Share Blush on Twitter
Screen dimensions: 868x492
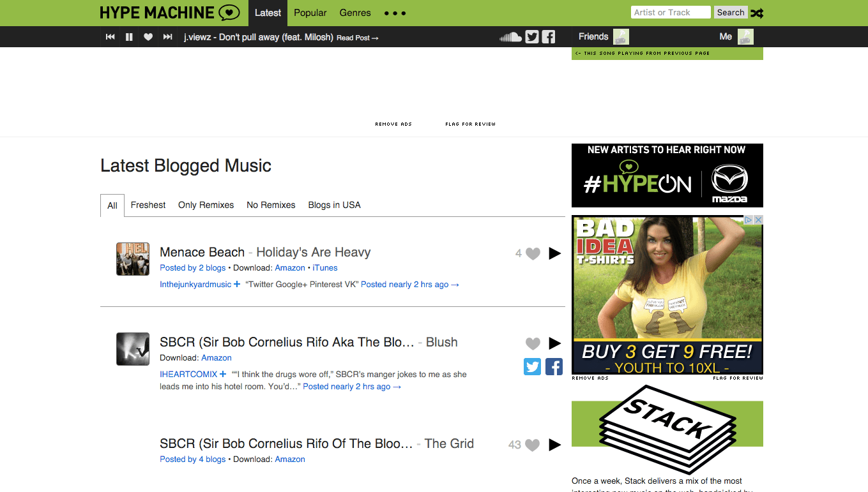(x=532, y=366)
